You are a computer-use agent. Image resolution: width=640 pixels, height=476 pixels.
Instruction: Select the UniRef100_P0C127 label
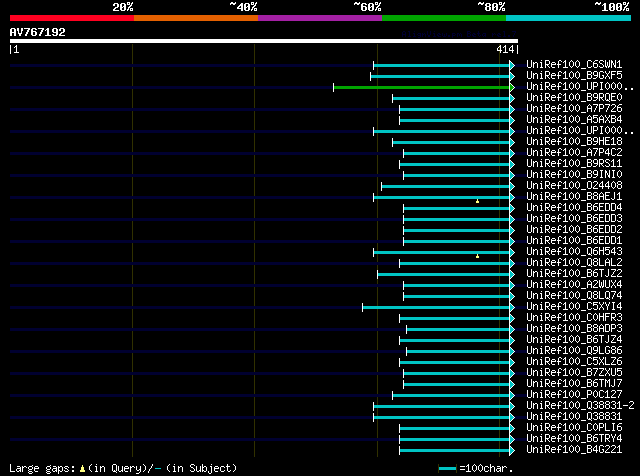click(574, 395)
